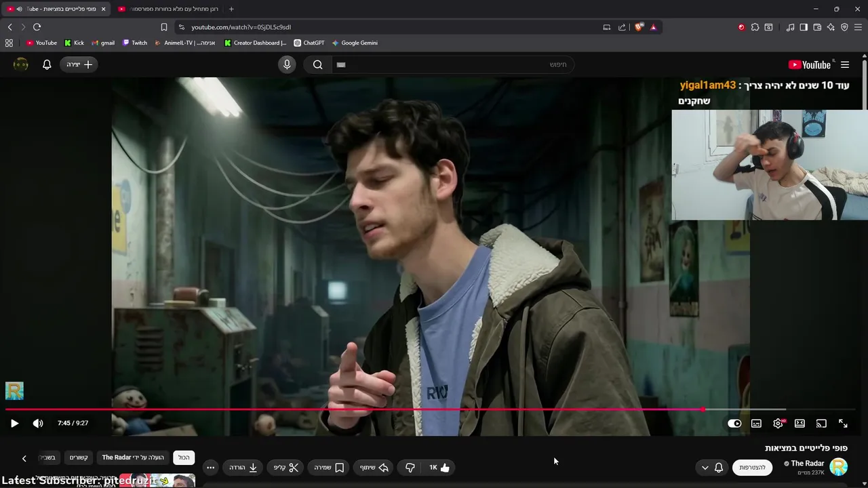Open The Radar channel avatar
Viewport: 868px width, 488px height.
839,467
